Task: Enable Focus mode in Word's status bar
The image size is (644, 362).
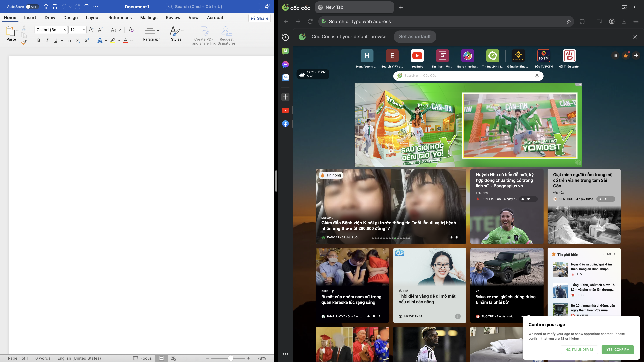Action: pos(143,358)
